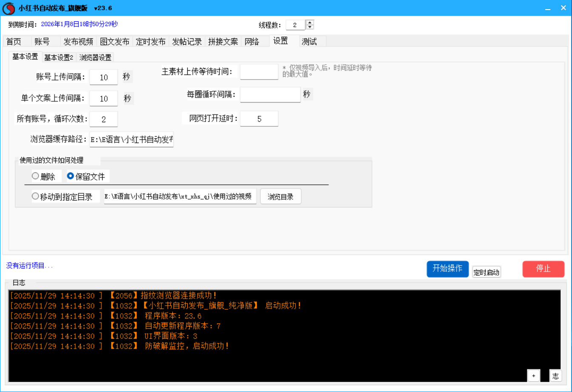Switch to '基本设置2' sub-tab

click(x=59, y=57)
